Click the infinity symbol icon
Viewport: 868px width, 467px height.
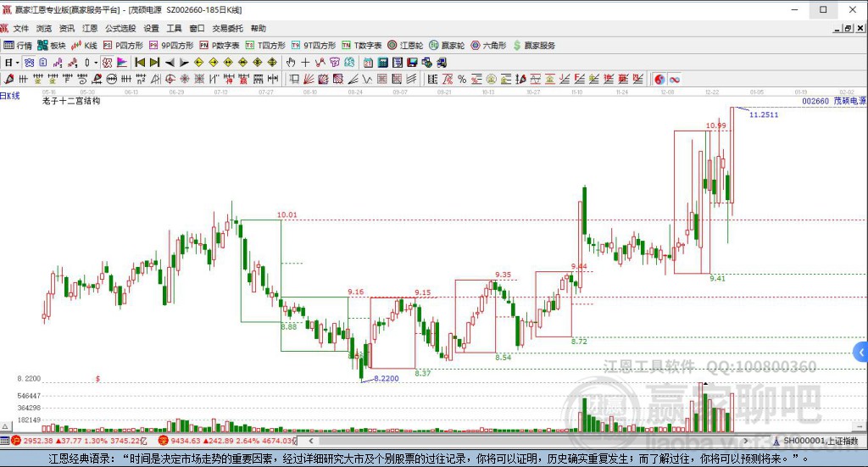(674, 79)
